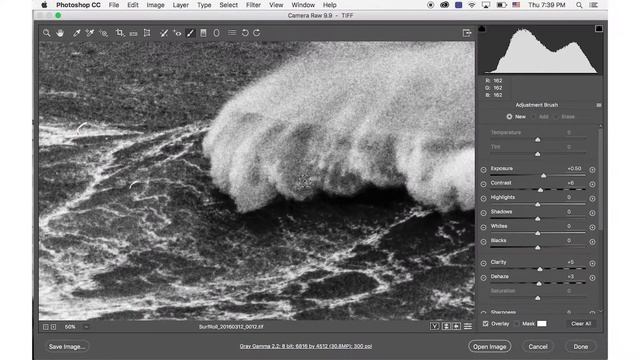Open the Adjustment Brush panel menu

tap(599, 105)
